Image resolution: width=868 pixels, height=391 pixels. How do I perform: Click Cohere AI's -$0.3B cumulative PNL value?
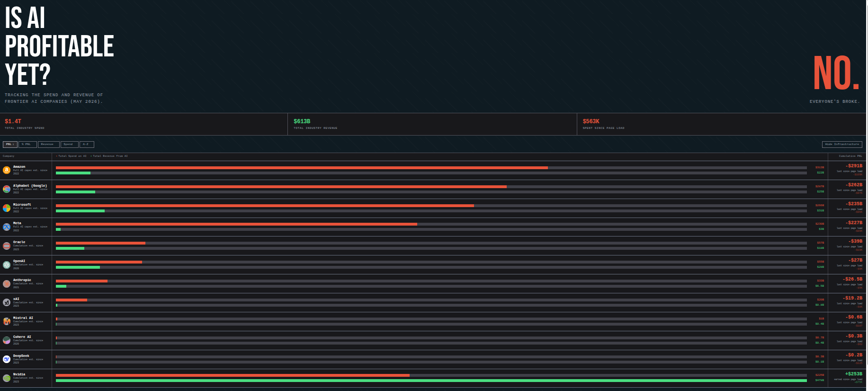854,336
